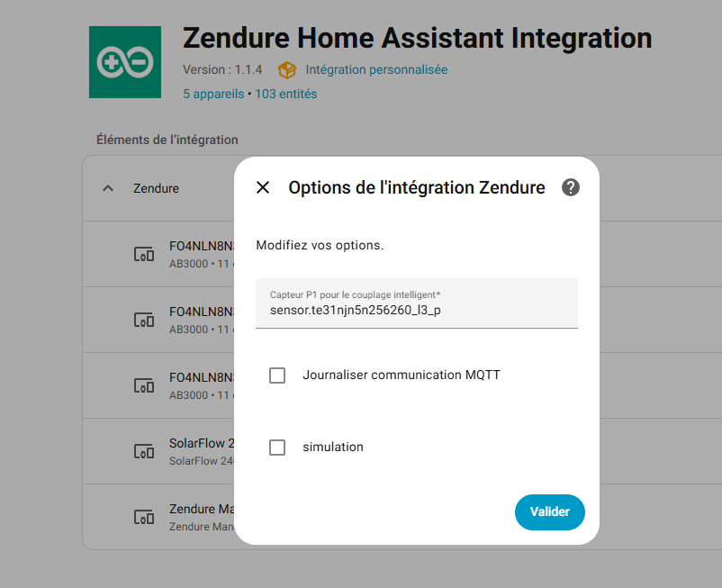Tick the simulation checkbox
The image size is (722, 588).
tap(277, 448)
